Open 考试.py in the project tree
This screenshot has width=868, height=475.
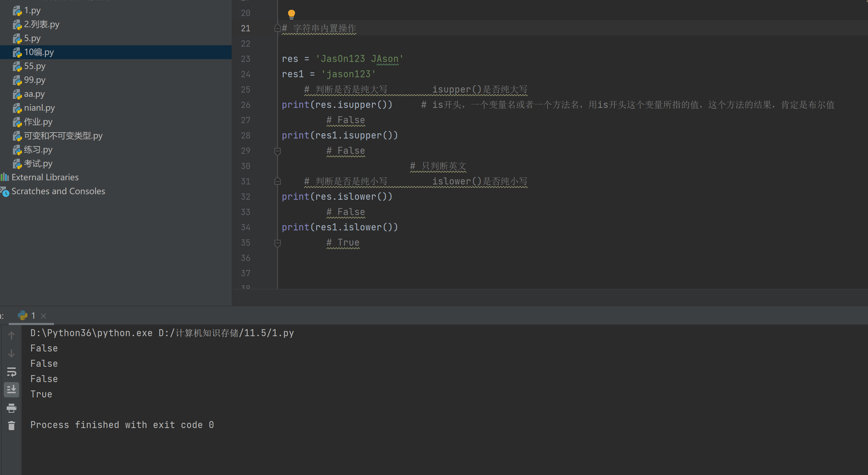coord(38,164)
